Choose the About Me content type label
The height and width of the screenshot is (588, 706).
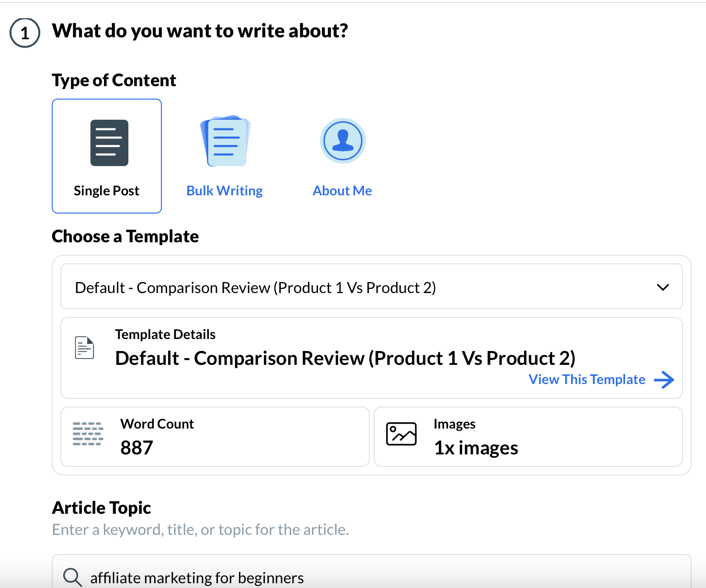click(x=342, y=191)
